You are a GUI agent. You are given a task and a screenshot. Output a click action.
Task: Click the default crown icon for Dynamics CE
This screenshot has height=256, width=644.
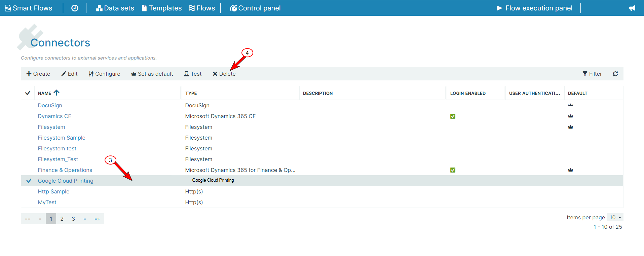(x=570, y=116)
